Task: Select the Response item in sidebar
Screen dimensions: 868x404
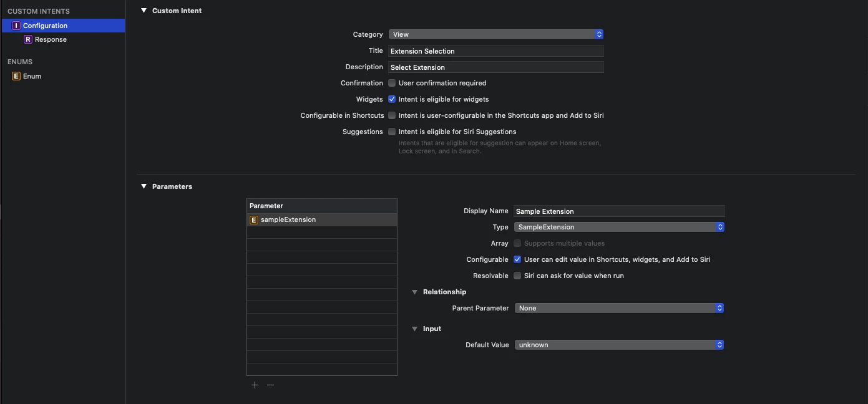Action: point(51,39)
